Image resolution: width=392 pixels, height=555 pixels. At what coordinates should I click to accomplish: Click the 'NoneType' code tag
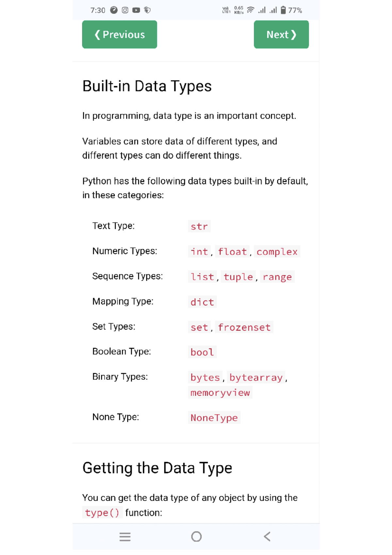(x=214, y=418)
